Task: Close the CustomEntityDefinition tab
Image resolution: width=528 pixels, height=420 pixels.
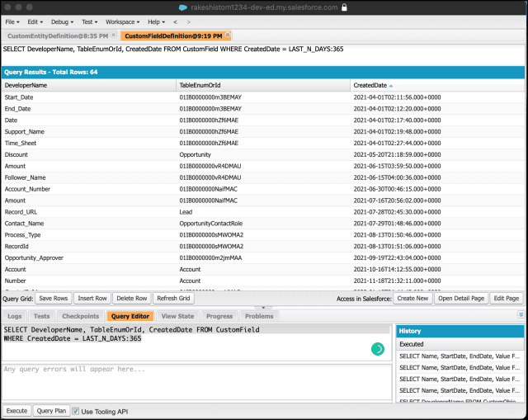Action: (x=113, y=35)
